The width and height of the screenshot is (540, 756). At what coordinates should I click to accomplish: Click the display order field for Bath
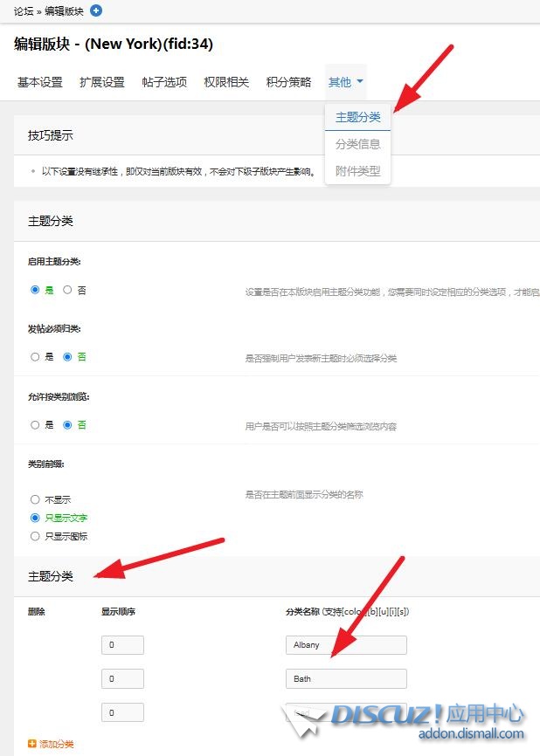tap(122, 679)
